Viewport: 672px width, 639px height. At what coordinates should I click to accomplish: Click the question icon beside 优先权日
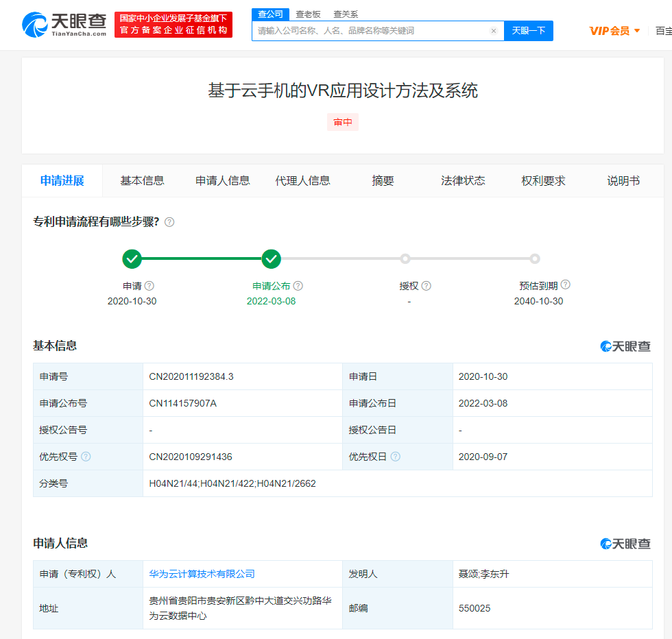click(396, 457)
